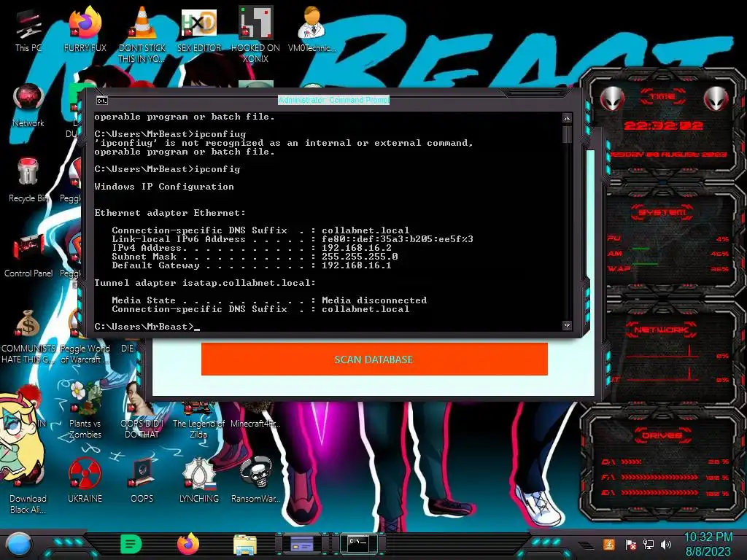Open Command Prompt system menu icon
The width and height of the screenshot is (747, 560).
tap(102, 101)
